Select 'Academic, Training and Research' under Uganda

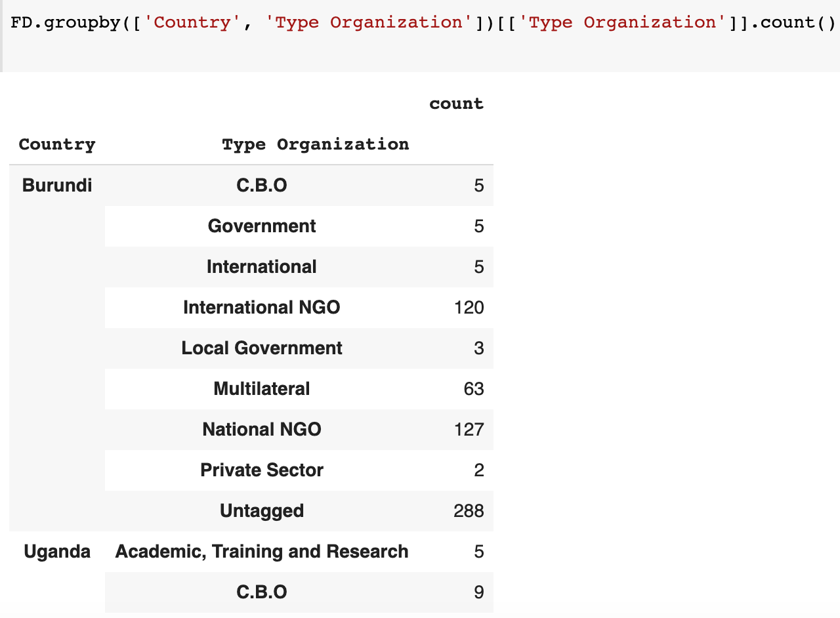pyautogui.click(x=262, y=551)
